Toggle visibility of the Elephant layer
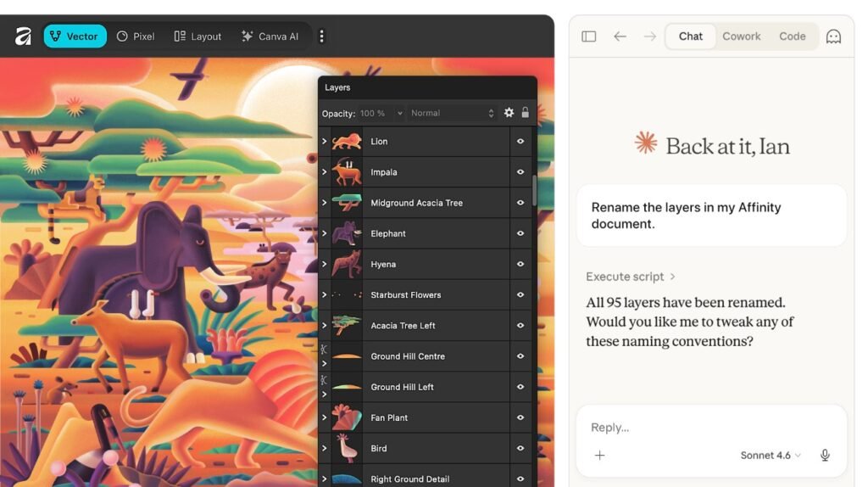Viewport: 868px width, 487px height. click(520, 233)
